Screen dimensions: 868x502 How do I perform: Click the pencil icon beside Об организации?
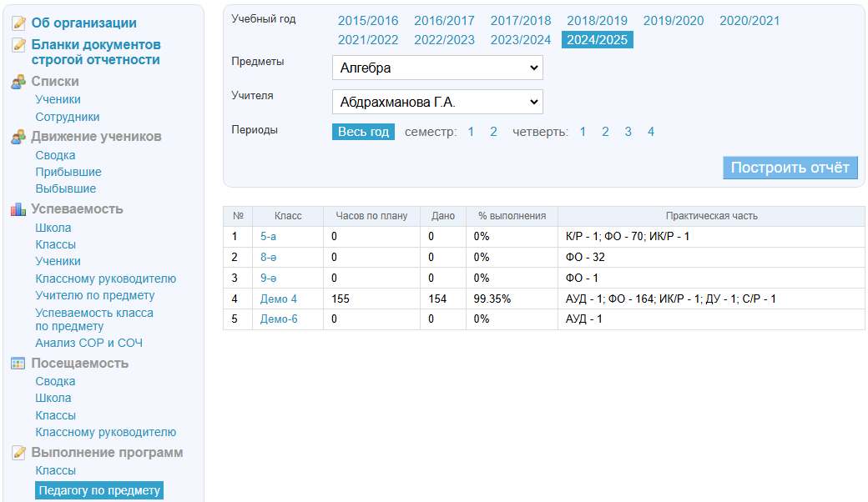18,23
